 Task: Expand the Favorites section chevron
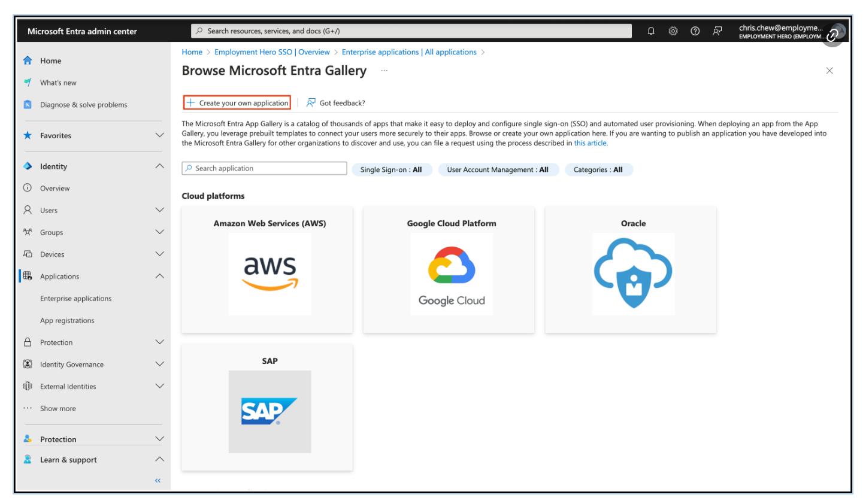tap(159, 135)
